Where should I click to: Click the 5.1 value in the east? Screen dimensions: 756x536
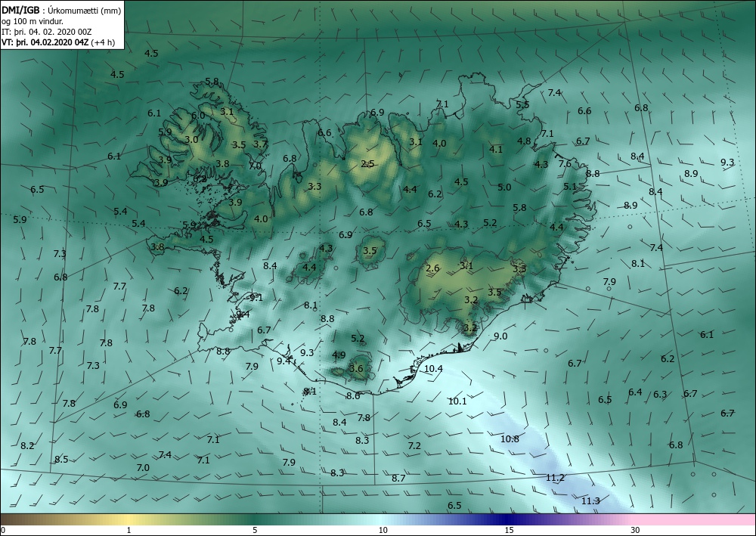click(x=570, y=186)
